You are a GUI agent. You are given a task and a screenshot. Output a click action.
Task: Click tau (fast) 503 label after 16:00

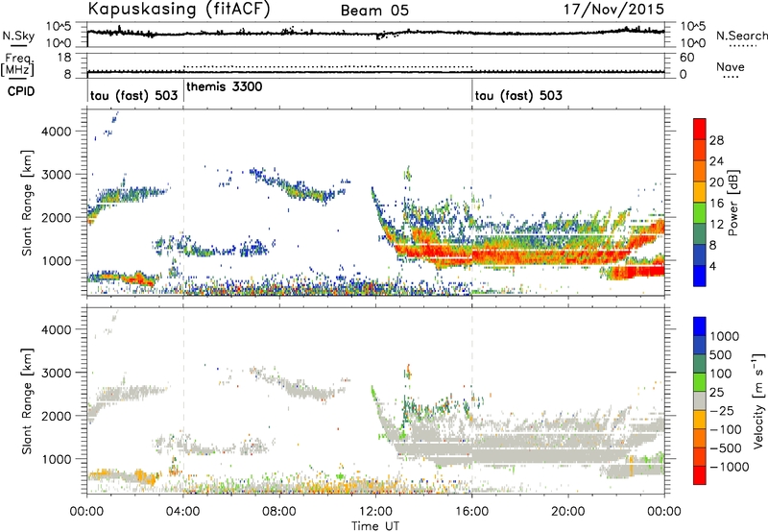[518, 95]
